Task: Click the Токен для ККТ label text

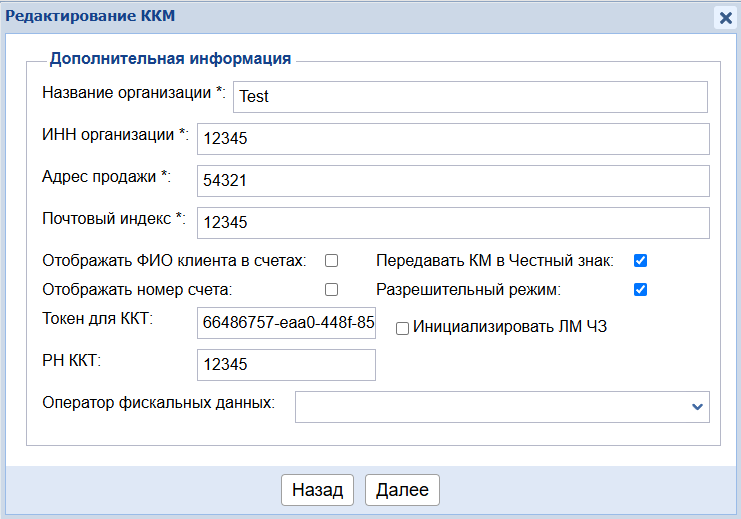Action: 97,319
